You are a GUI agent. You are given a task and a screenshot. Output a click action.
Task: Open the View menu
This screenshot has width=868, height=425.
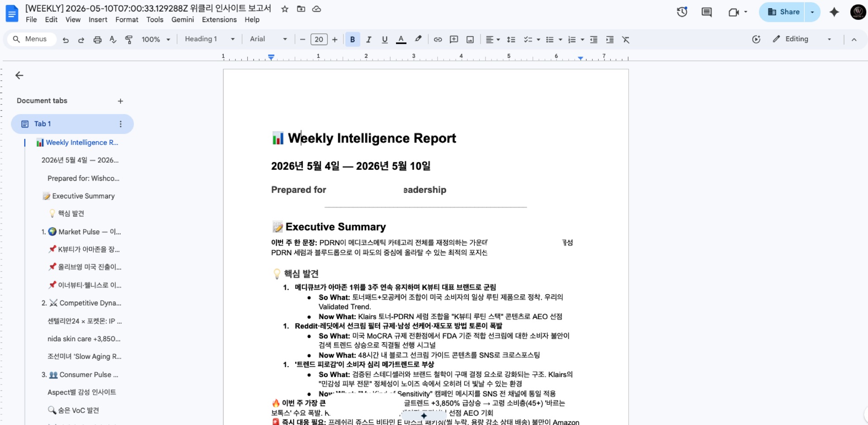[x=73, y=19]
